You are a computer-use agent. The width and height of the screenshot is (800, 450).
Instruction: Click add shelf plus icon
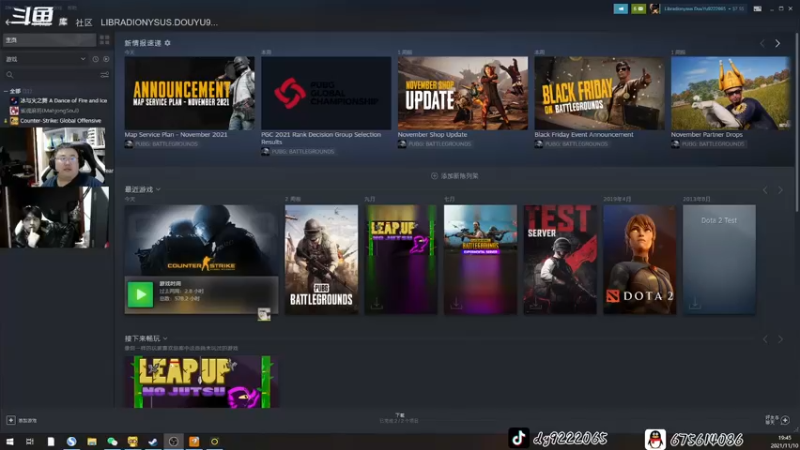[x=434, y=176]
